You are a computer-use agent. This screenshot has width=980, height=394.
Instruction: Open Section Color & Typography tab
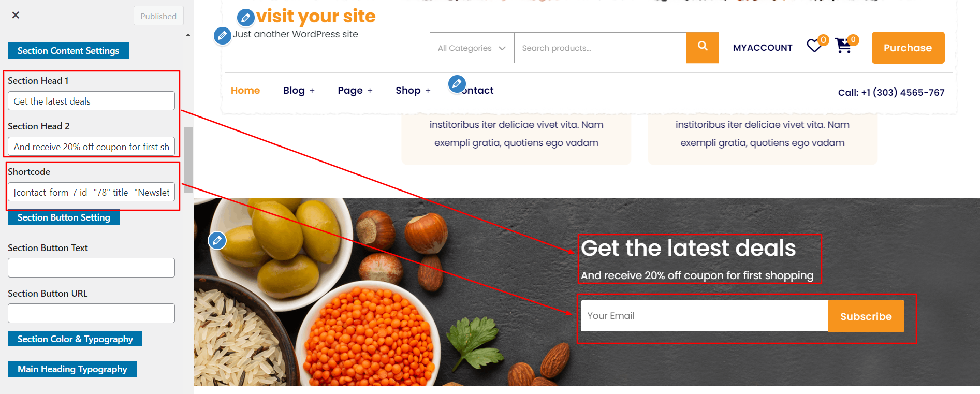[x=75, y=339]
